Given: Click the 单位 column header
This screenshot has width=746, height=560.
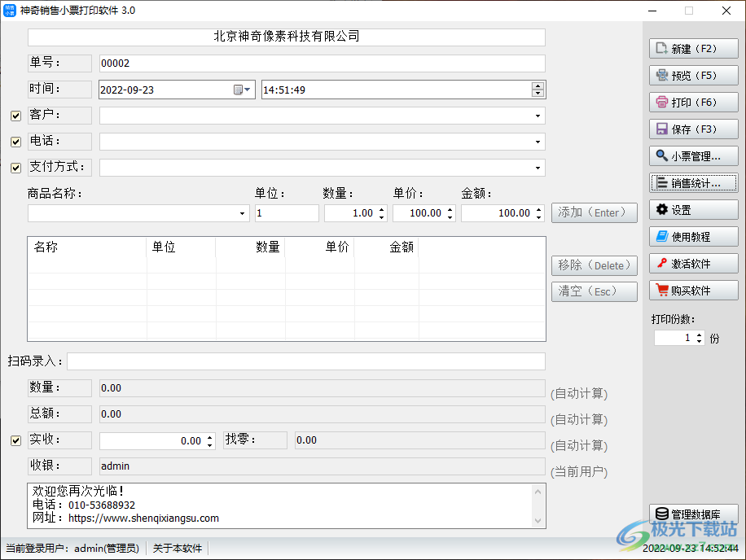Looking at the screenshot, I should click(x=182, y=247).
